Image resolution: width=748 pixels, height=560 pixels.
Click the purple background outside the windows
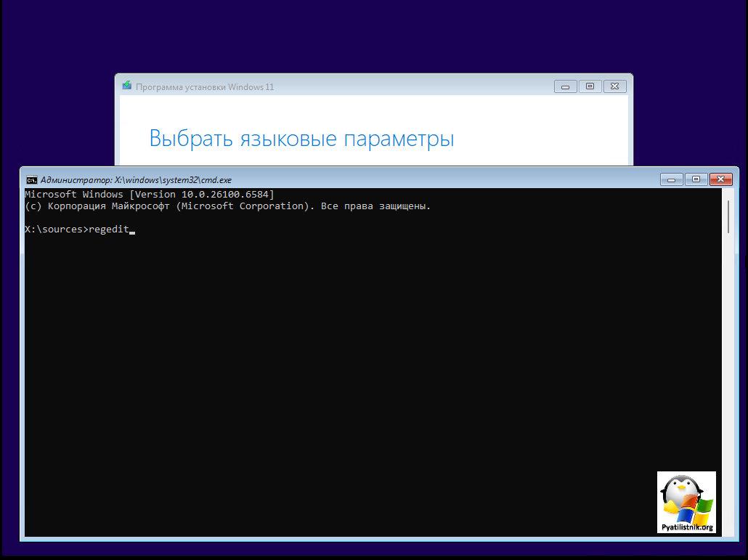pos(58,73)
